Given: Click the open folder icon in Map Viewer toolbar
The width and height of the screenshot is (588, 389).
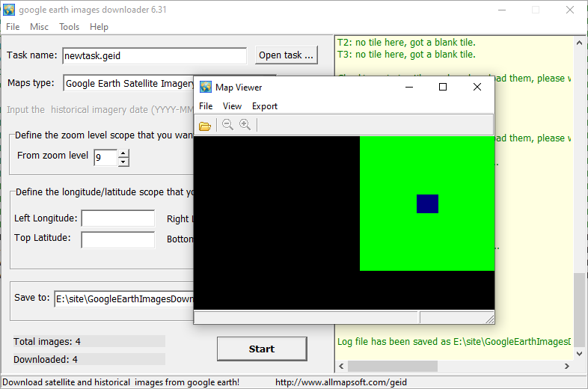Looking at the screenshot, I should [205, 126].
